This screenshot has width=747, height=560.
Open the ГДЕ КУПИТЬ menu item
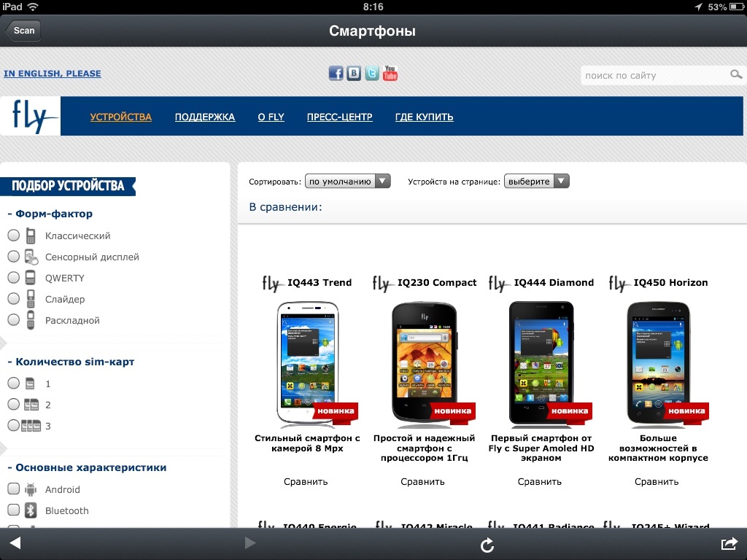point(424,117)
